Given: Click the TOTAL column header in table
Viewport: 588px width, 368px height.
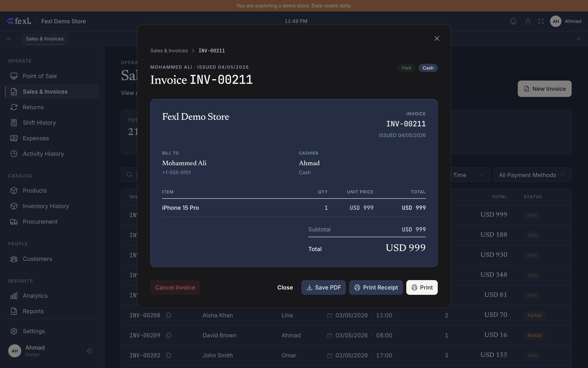Looking at the screenshot, I should pyautogui.click(x=499, y=197).
